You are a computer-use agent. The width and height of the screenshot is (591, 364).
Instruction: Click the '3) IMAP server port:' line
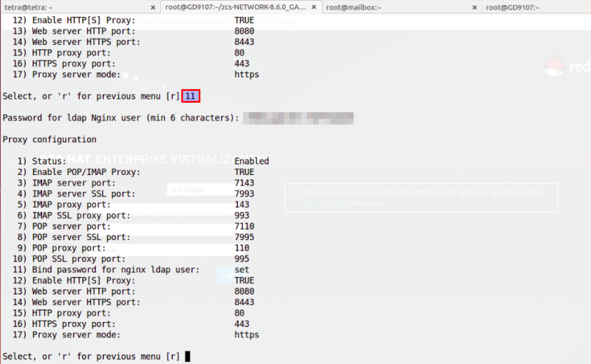pos(66,183)
